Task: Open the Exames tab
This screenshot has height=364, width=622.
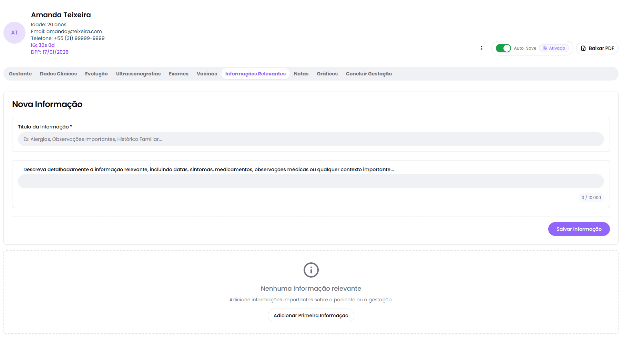Action: (x=179, y=74)
